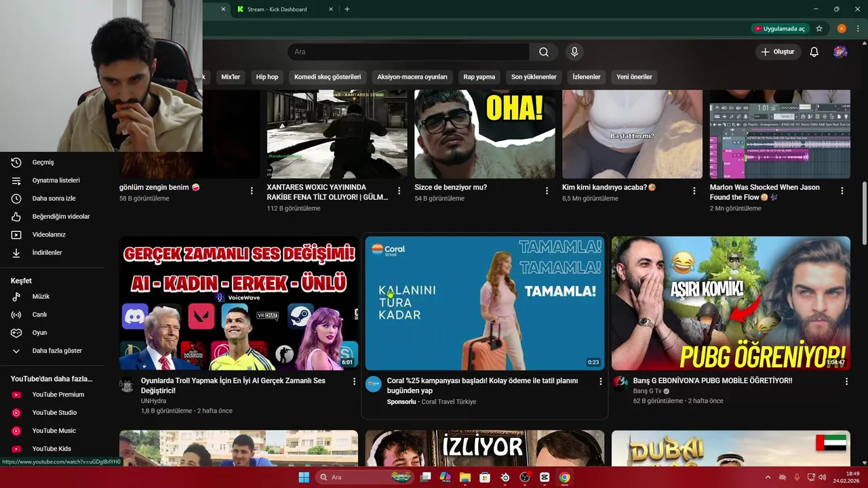This screenshot has height=488, width=868.
Task: Open options for Kim kimi kandırıyo
Action: pyautogui.click(x=694, y=191)
